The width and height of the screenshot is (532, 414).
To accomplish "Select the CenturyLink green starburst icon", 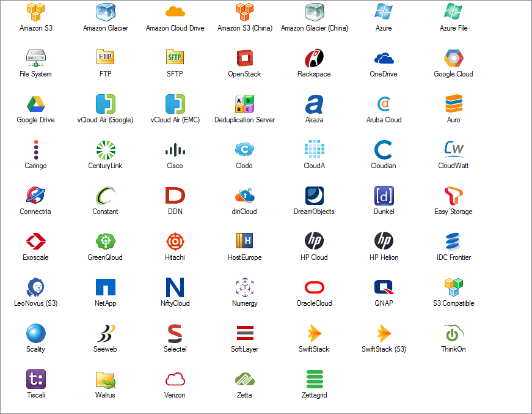I will (x=106, y=150).
